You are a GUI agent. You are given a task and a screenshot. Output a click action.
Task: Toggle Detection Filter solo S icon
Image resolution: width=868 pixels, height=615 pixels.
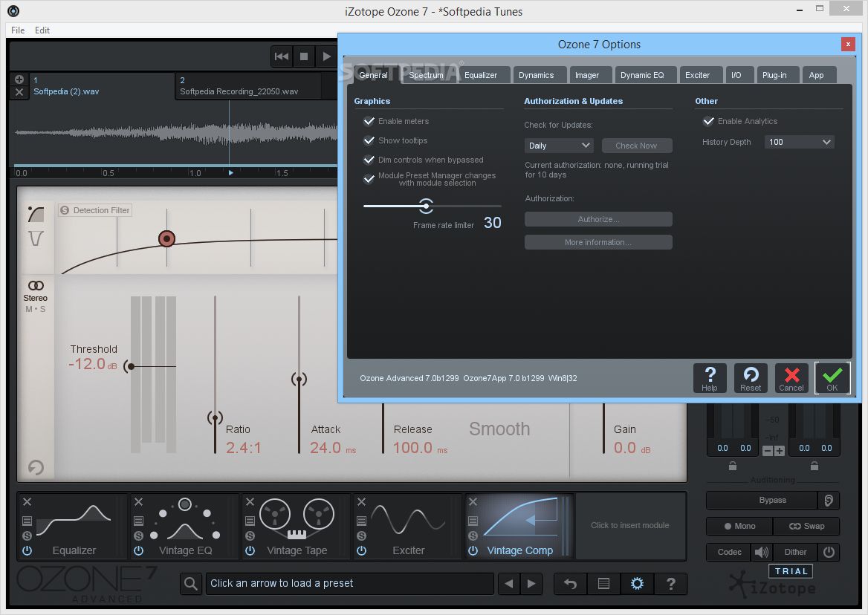click(x=65, y=210)
